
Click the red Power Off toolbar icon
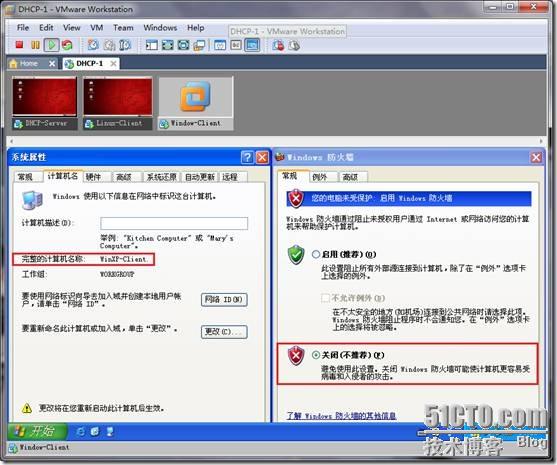(19, 45)
